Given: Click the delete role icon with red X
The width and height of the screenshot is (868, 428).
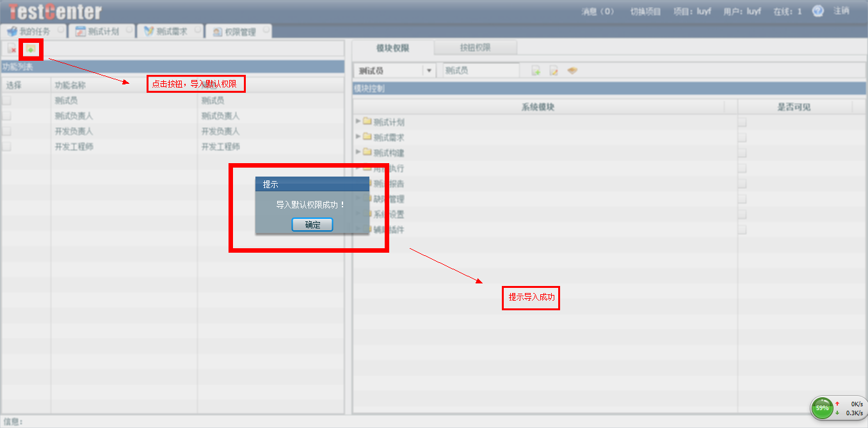Looking at the screenshot, I should [x=12, y=50].
